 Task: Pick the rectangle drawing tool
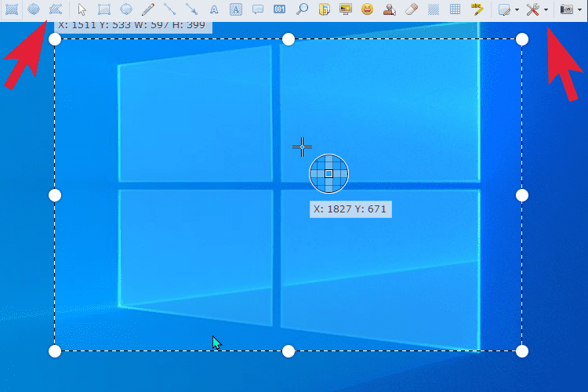(103, 9)
